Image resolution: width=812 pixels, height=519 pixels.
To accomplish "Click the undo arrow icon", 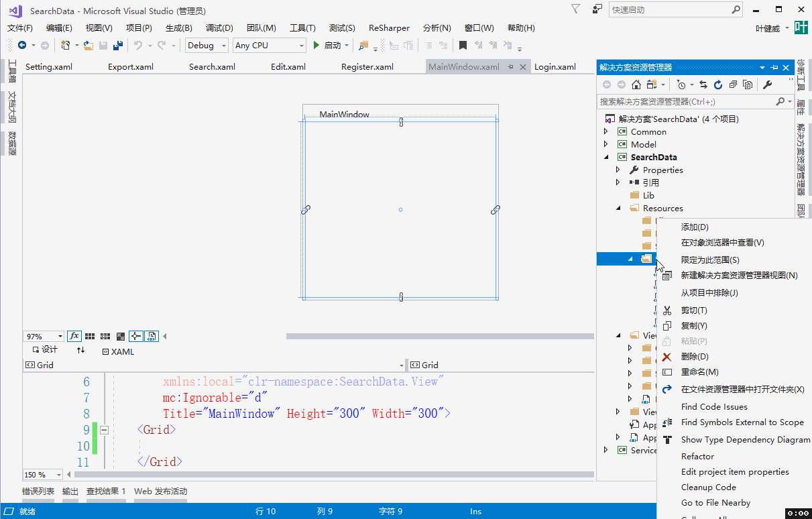I will tap(138, 46).
